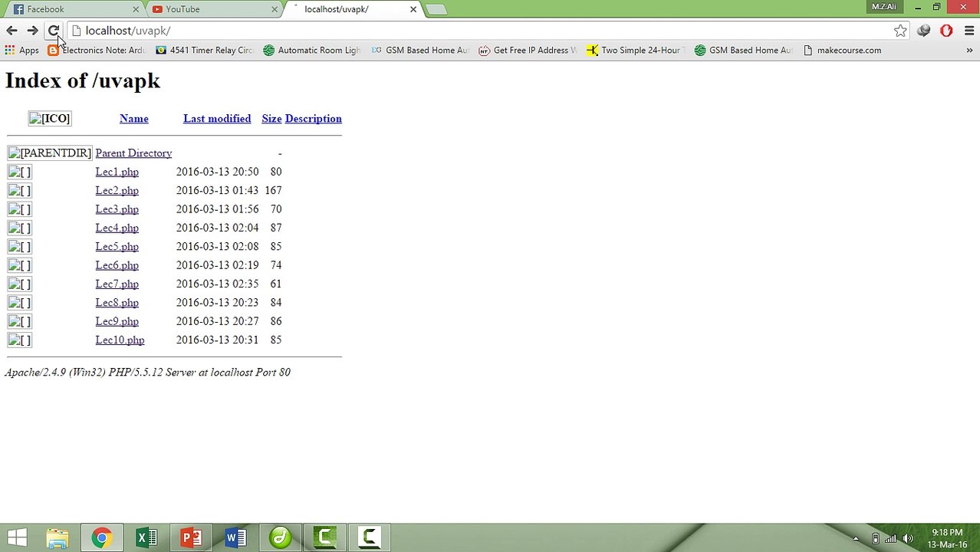
Task: Sort listing by Description column
Action: 313,119
